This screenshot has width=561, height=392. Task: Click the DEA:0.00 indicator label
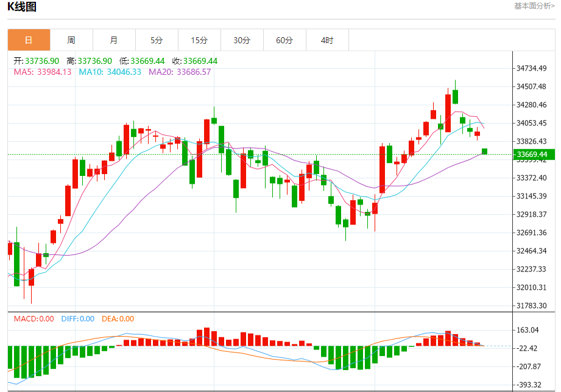click(118, 319)
